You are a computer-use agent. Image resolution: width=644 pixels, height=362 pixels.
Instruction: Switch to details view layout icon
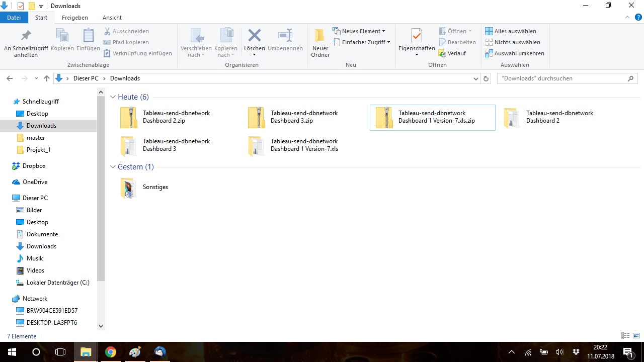(625, 336)
